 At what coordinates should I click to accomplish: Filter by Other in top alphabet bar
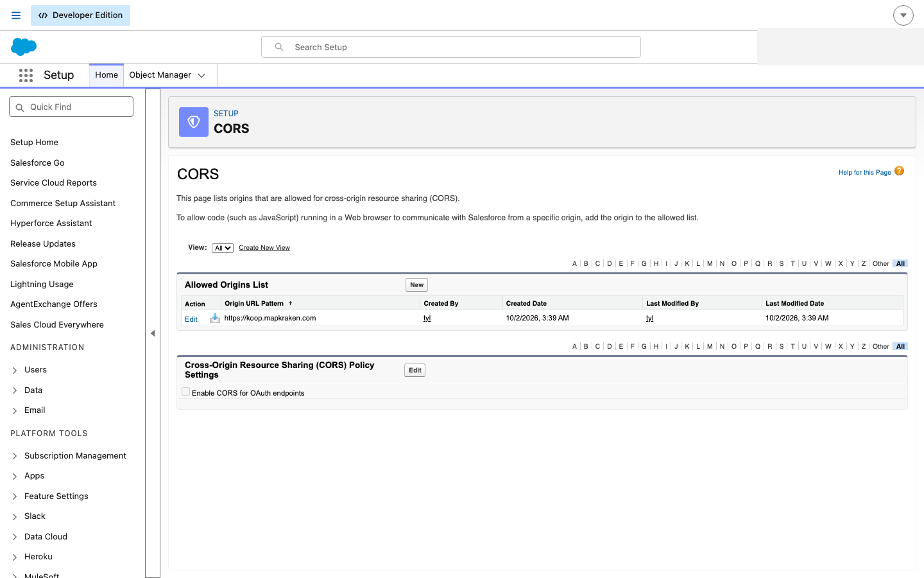click(881, 264)
